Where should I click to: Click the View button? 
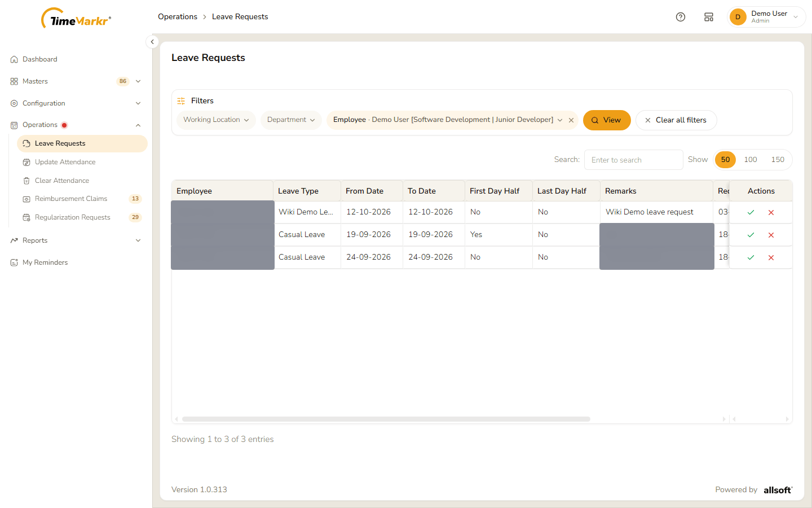click(x=607, y=120)
